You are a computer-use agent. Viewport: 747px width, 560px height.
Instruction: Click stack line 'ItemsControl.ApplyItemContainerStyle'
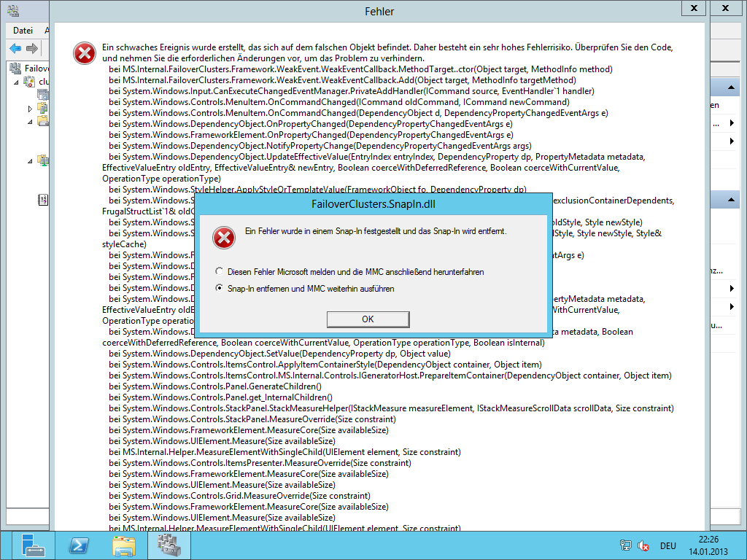coord(325,365)
